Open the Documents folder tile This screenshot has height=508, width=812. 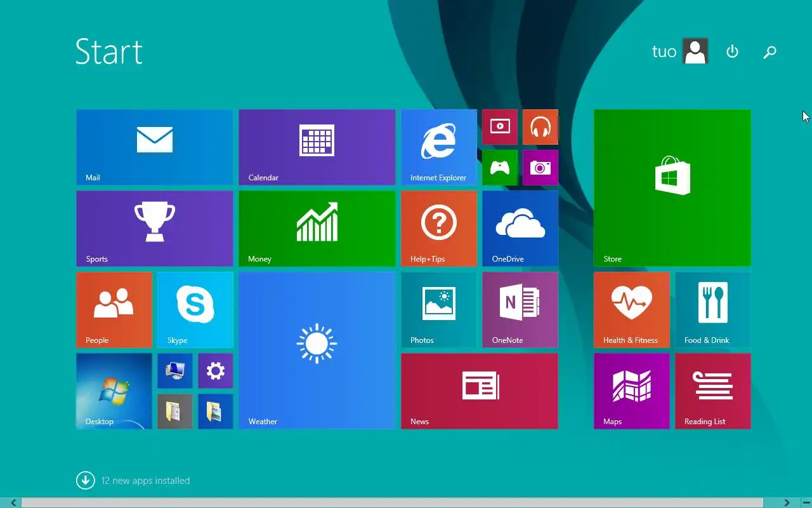[x=175, y=411]
